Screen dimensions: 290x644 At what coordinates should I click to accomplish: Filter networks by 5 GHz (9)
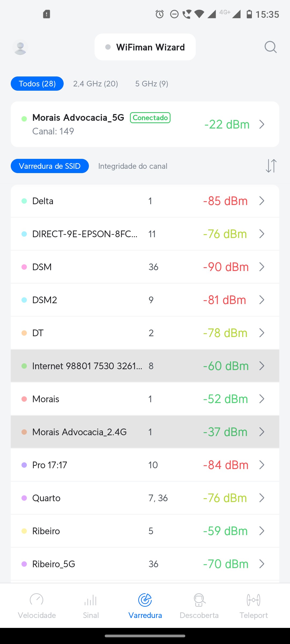tap(152, 84)
